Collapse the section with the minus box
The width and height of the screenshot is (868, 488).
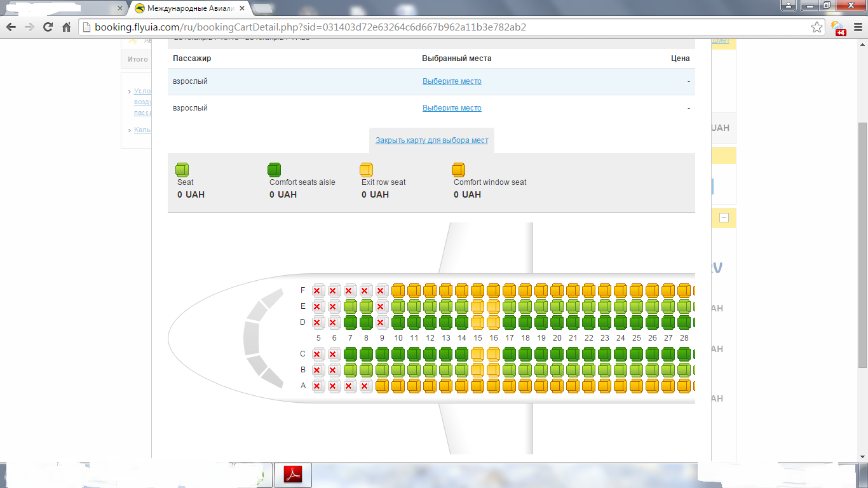click(724, 218)
